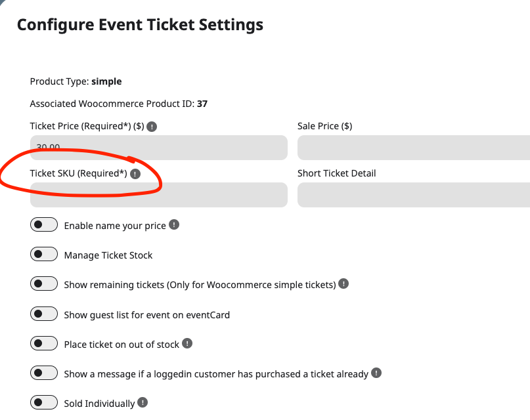Toggle loggedin customer purchased message switch
Screen dimensions: 530x420
pyautogui.click(x=44, y=373)
